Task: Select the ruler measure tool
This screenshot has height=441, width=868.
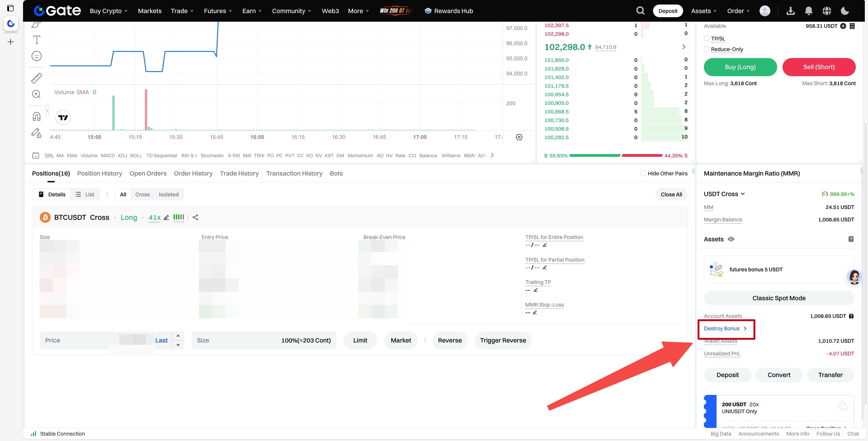Action: [36, 78]
